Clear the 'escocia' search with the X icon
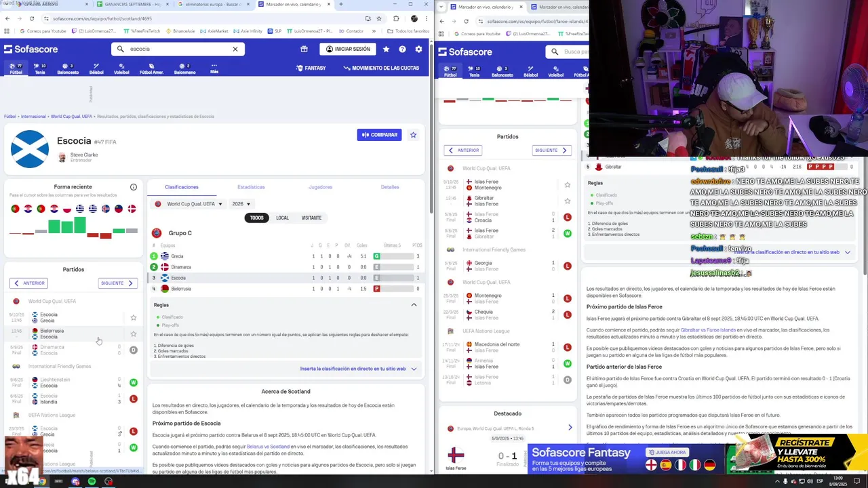The width and height of the screenshot is (868, 488). click(x=235, y=49)
